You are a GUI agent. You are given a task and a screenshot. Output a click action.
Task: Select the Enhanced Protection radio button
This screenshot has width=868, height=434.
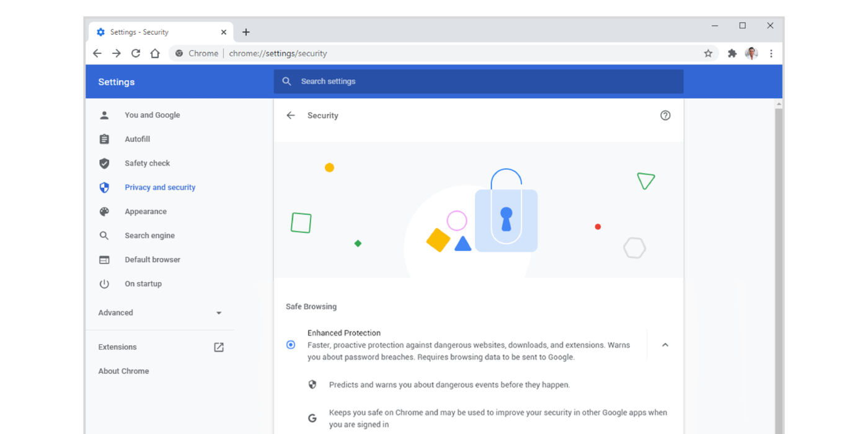click(x=290, y=344)
